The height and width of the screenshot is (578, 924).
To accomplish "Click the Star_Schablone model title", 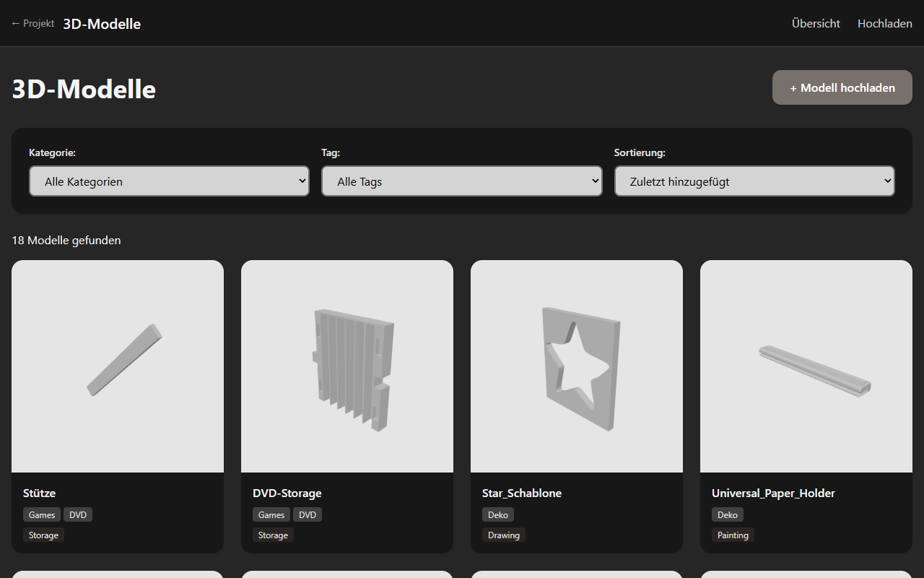I will [x=522, y=493].
